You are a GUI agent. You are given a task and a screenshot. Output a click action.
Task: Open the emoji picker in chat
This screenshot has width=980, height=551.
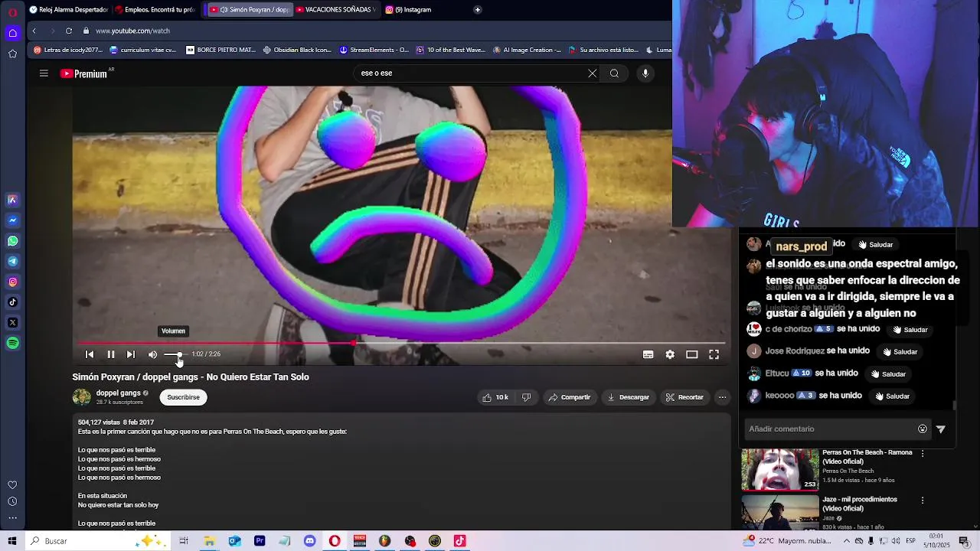(923, 429)
